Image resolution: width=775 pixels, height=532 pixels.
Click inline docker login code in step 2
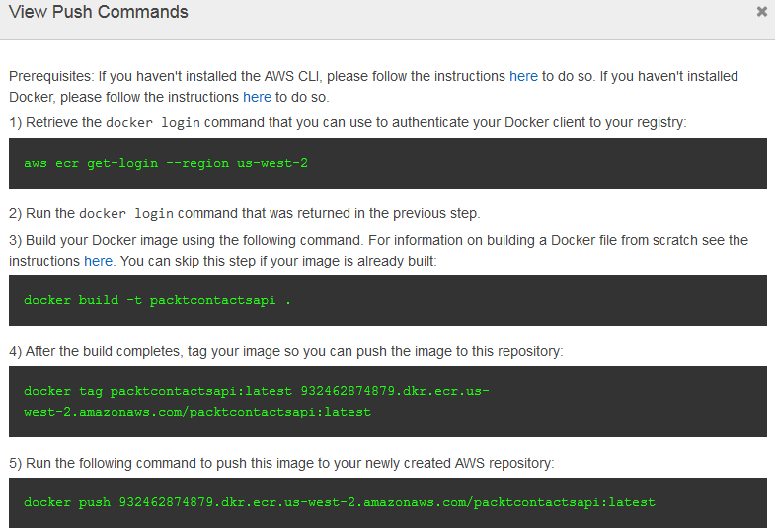[x=126, y=214]
